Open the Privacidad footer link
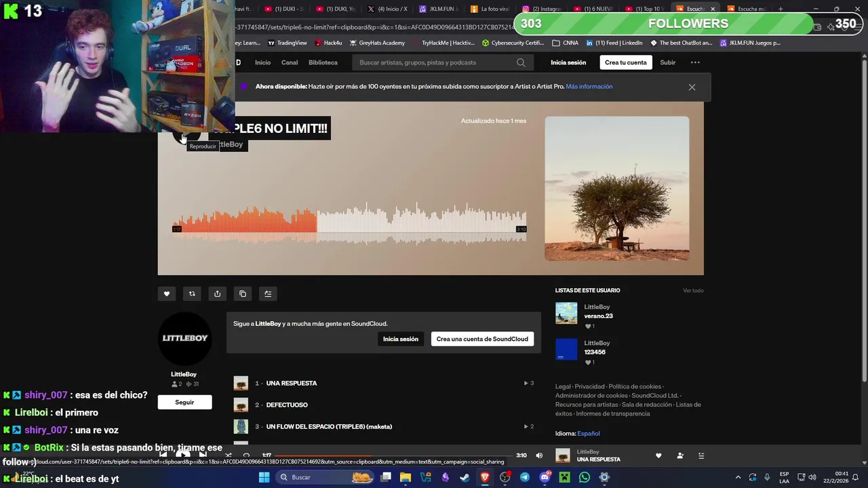 point(589,386)
